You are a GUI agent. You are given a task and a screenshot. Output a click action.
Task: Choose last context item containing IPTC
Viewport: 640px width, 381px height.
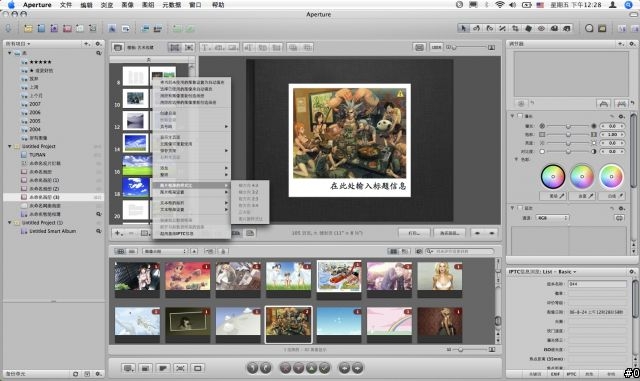(191, 234)
